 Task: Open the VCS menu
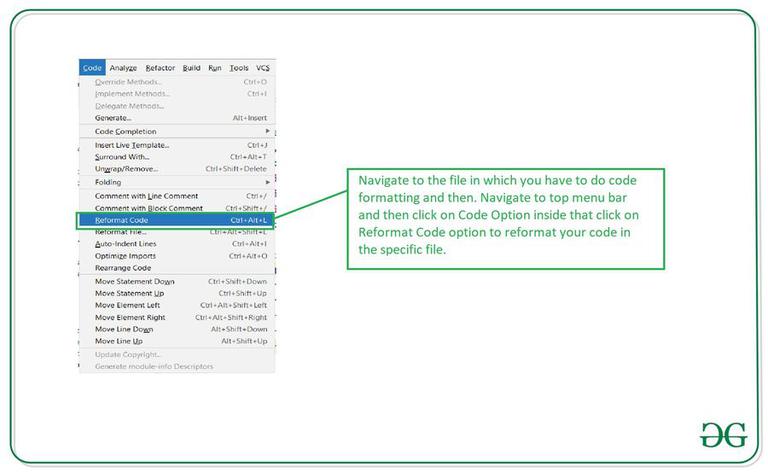point(263,68)
